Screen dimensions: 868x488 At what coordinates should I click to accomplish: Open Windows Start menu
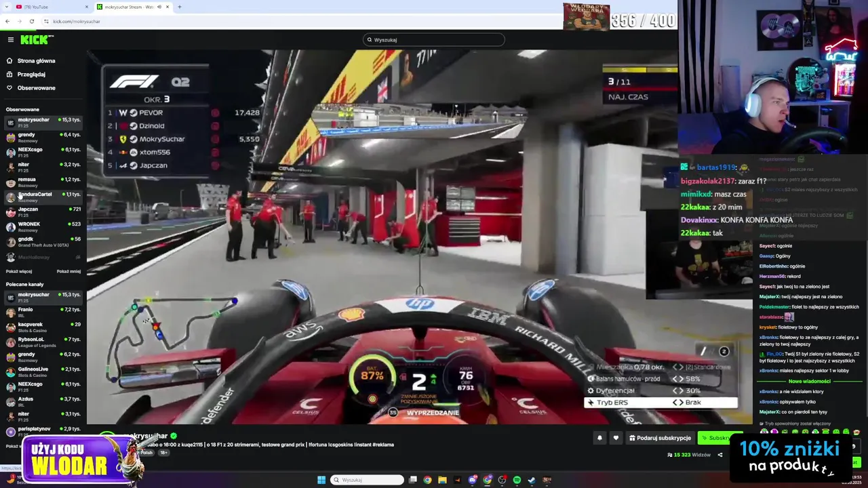click(x=321, y=480)
